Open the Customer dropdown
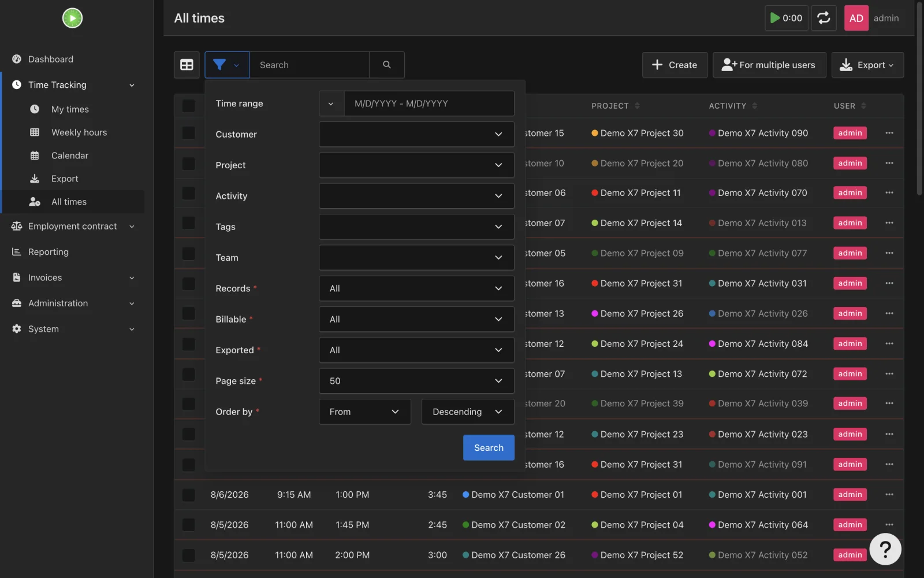The width and height of the screenshot is (924, 578). coord(416,134)
